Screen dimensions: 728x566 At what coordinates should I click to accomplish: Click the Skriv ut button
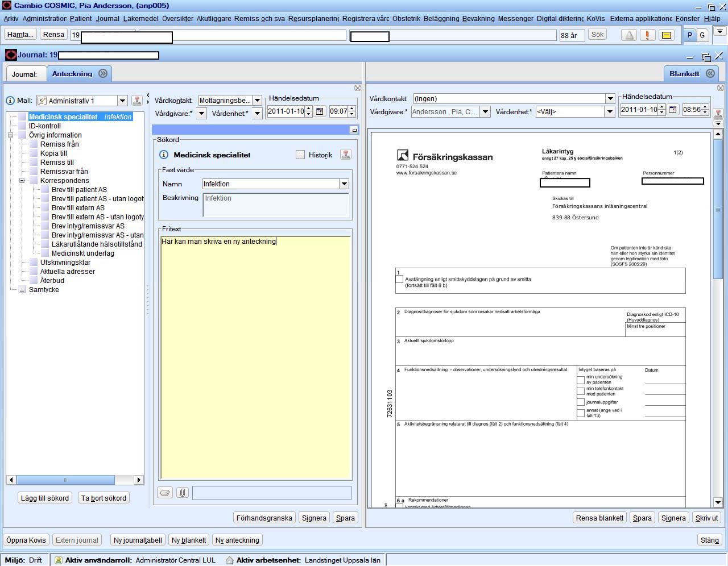coord(707,518)
